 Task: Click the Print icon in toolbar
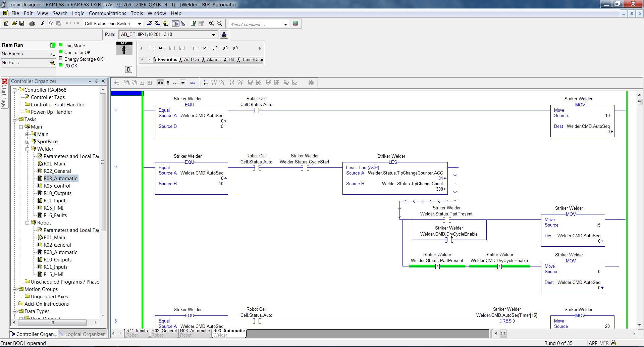point(32,23)
